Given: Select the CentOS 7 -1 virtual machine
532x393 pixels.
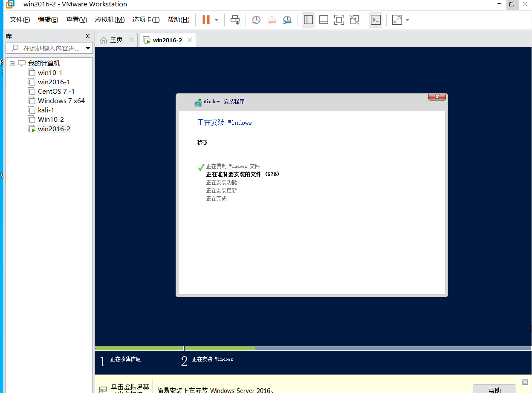Looking at the screenshot, I should click(x=56, y=92).
